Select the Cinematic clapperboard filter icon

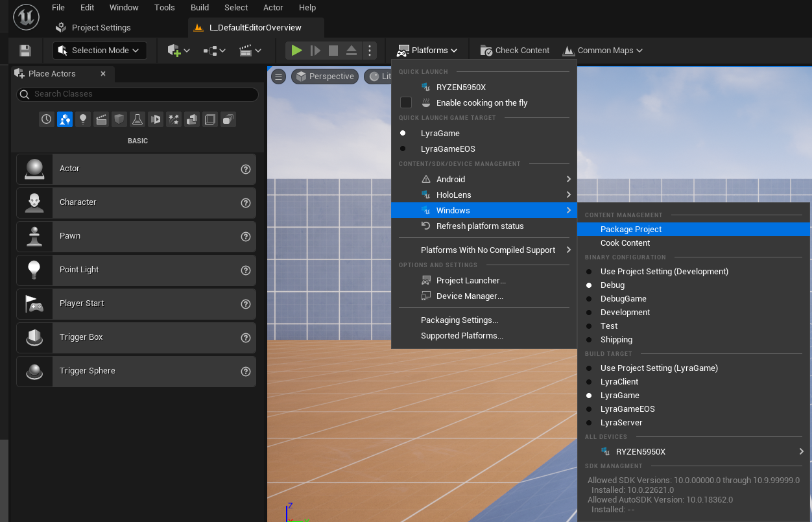pos(101,119)
